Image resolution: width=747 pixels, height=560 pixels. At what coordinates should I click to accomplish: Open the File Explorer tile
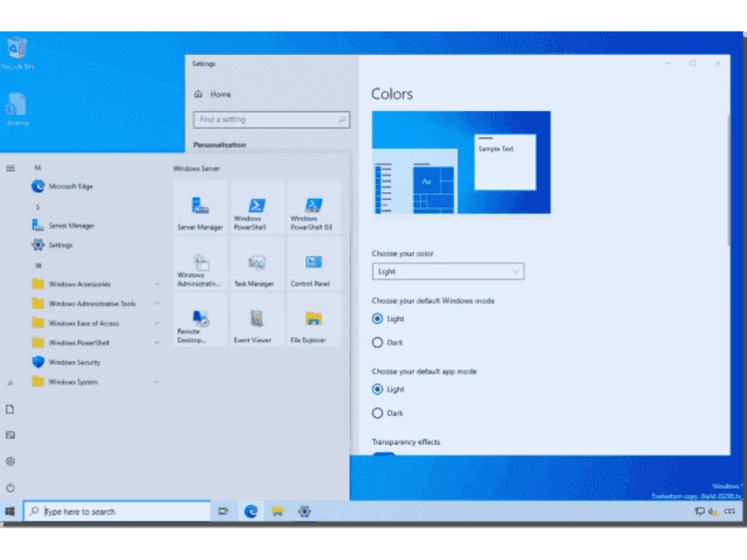tap(314, 320)
